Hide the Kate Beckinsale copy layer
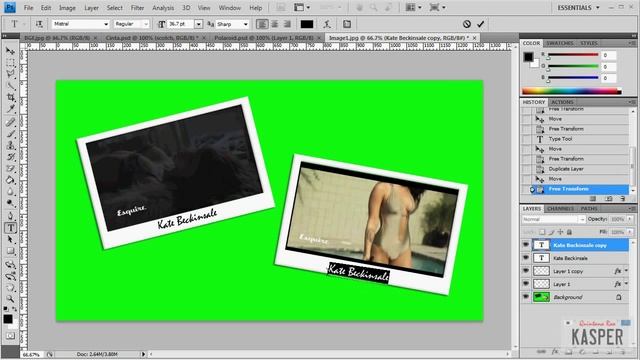640x360 pixels. pyautogui.click(x=526, y=245)
